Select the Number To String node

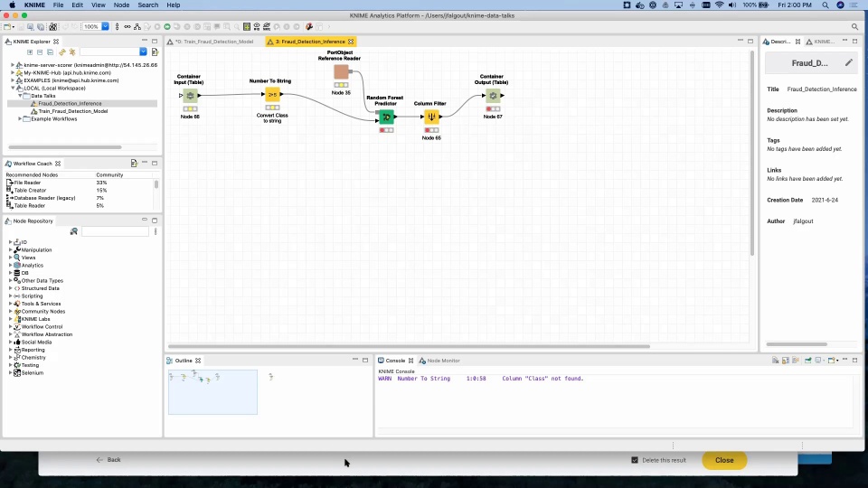click(x=272, y=95)
